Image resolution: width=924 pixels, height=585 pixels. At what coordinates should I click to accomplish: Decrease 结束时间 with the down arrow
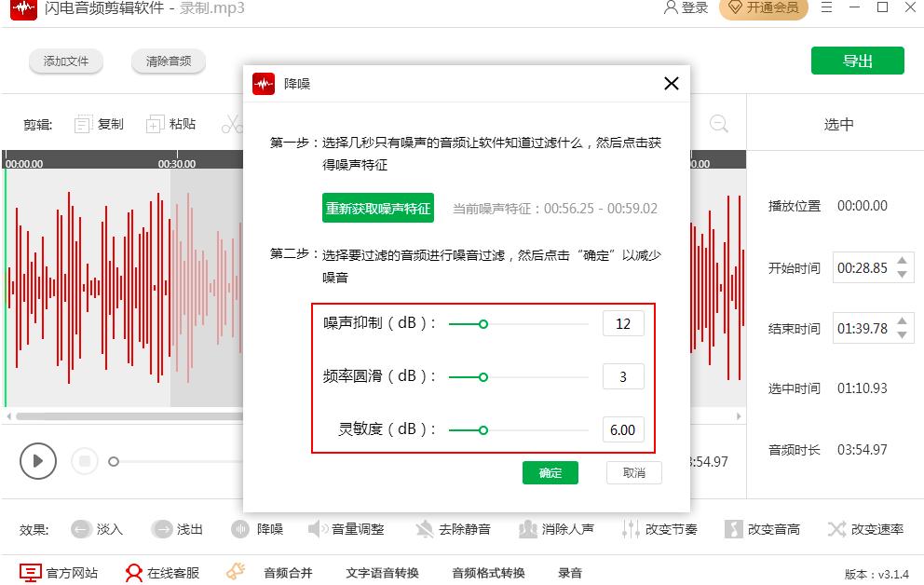tap(902, 334)
